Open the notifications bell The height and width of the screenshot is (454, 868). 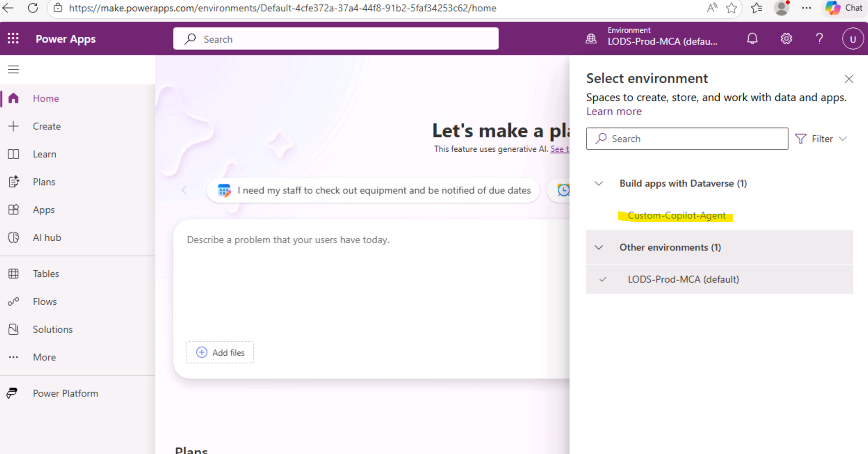(x=752, y=38)
